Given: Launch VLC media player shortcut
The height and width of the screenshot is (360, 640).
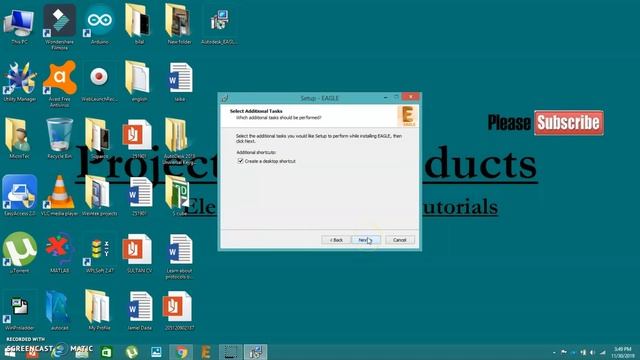Looking at the screenshot, I should click(x=60, y=195).
